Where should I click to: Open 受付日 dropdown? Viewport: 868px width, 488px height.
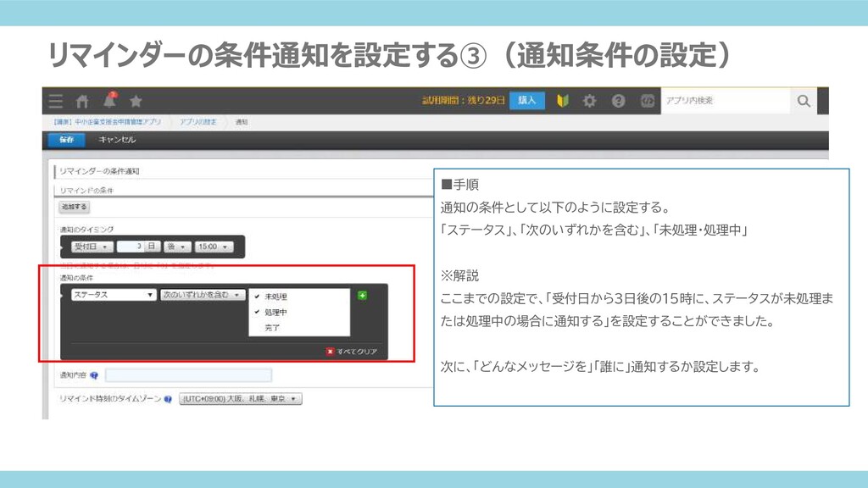(x=92, y=247)
